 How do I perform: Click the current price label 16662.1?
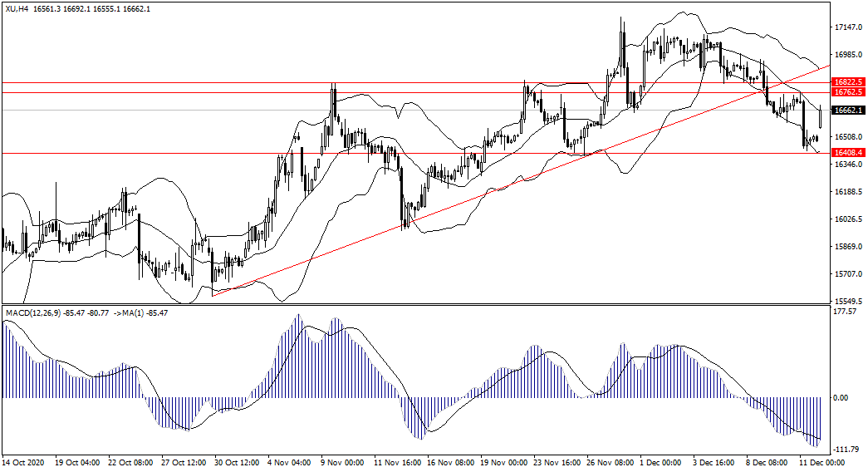(x=848, y=110)
